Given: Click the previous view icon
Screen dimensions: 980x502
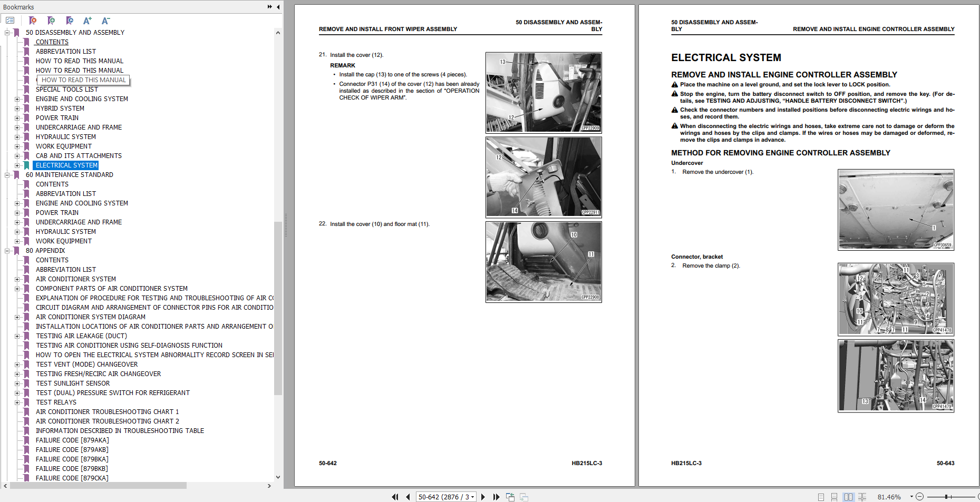Looking at the screenshot, I should tap(510, 497).
